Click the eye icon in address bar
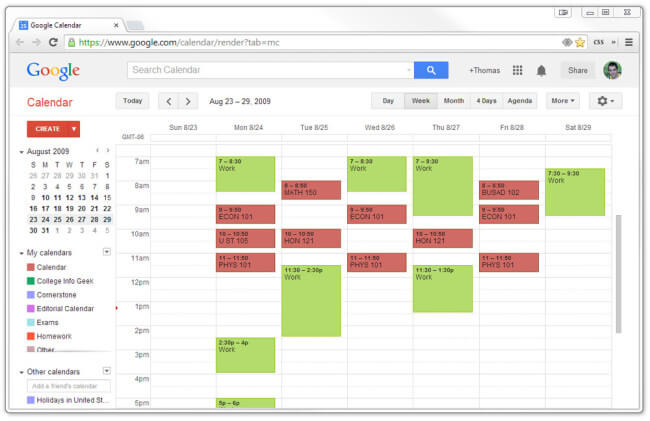650x421 pixels. (567, 42)
